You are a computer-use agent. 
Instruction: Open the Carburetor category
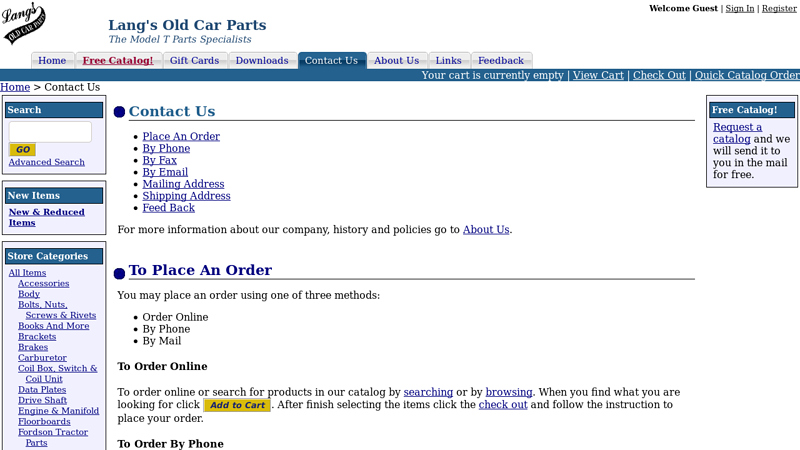42,358
